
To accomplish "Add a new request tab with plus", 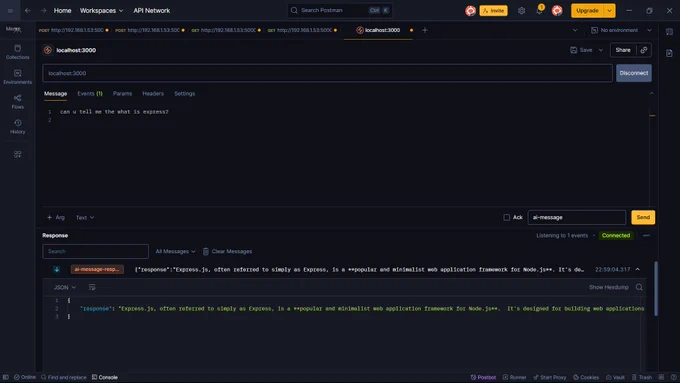I will pyautogui.click(x=425, y=30).
